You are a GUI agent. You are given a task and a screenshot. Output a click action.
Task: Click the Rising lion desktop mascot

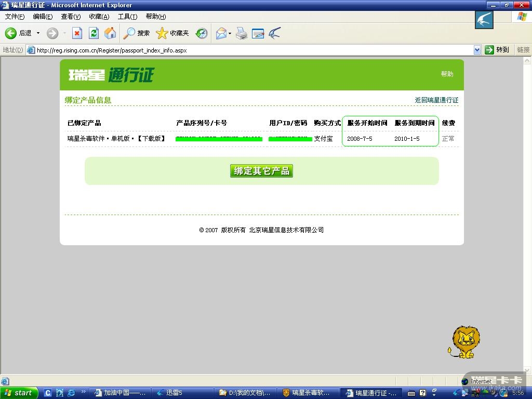coord(464,342)
